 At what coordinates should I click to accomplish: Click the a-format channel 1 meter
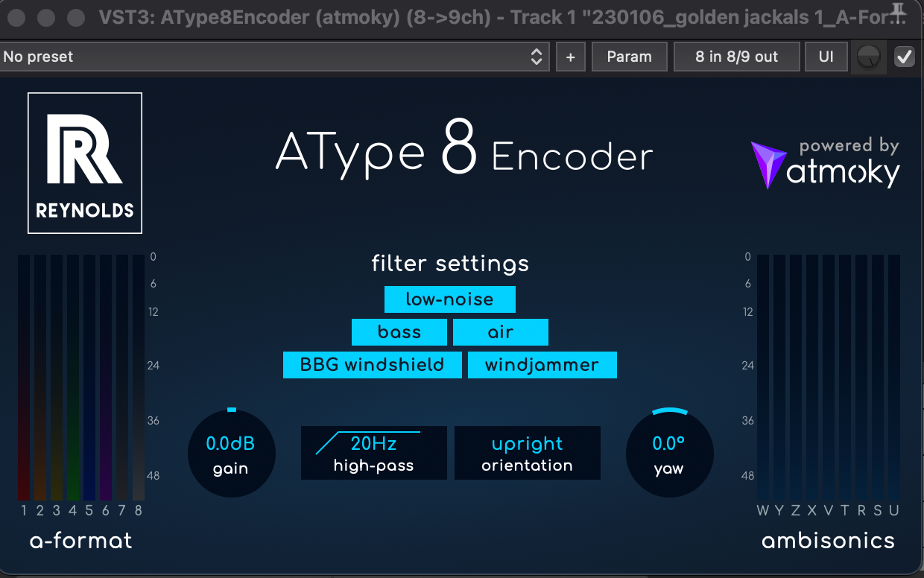pos(24,378)
